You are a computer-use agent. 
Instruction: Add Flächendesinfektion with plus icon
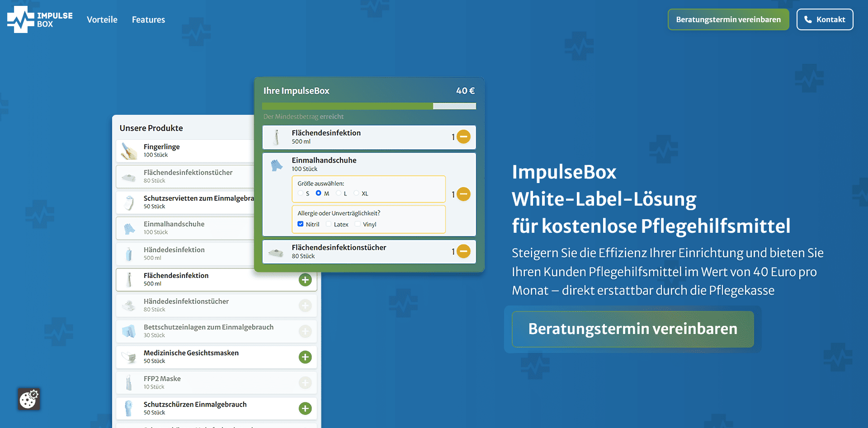coord(305,280)
